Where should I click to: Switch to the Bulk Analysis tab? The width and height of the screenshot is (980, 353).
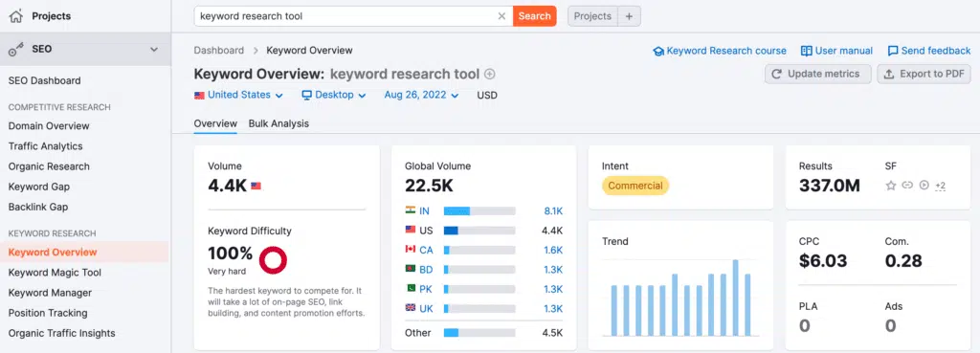coord(278,123)
